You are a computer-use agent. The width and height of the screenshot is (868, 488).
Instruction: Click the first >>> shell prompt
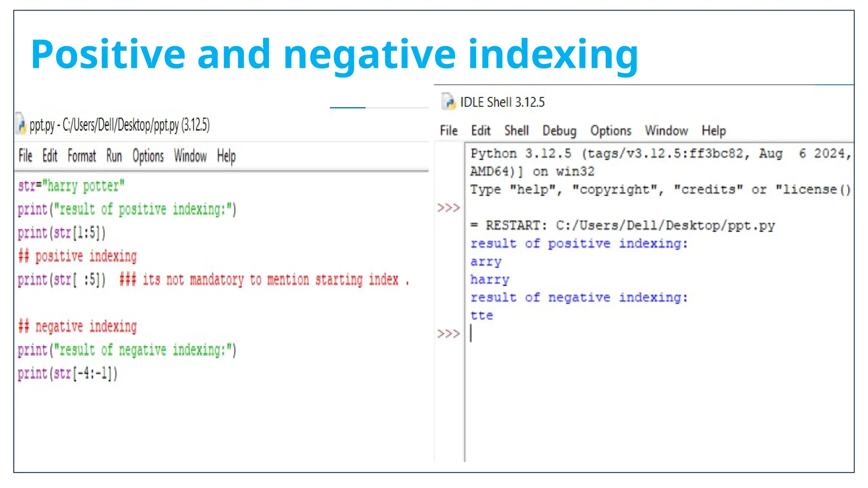(449, 208)
